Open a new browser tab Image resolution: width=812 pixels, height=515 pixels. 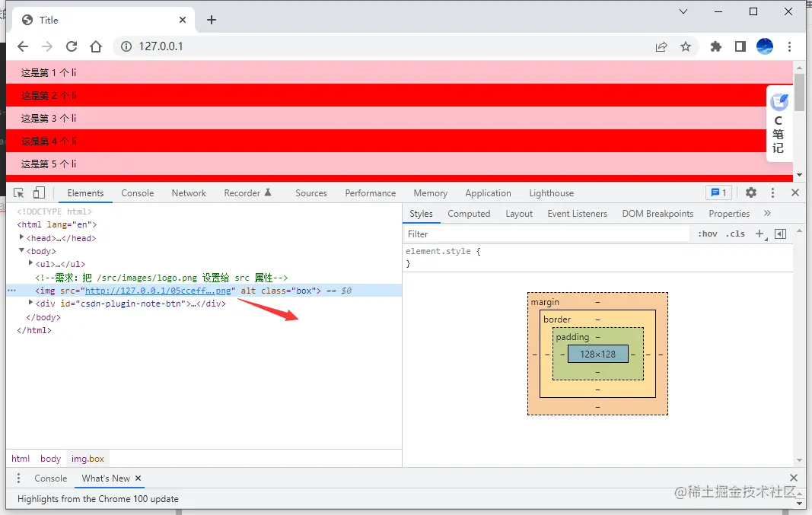tap(212, 21)
